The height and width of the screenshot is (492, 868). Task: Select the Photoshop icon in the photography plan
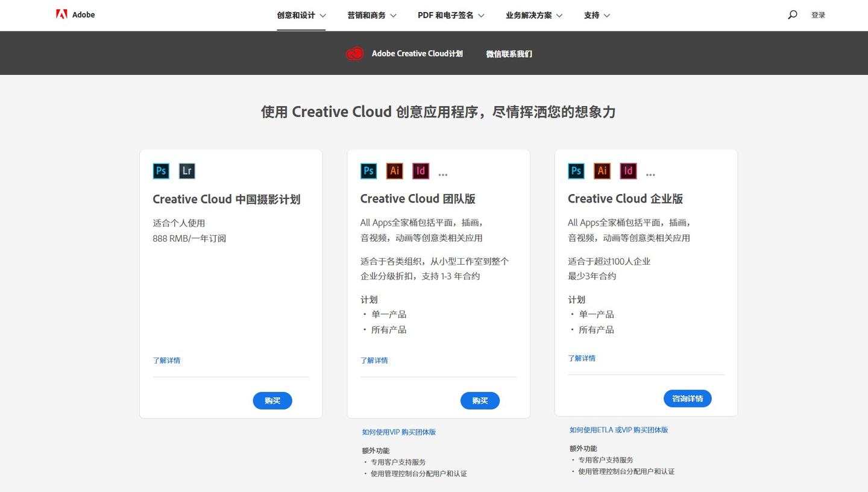pos(161,171)
